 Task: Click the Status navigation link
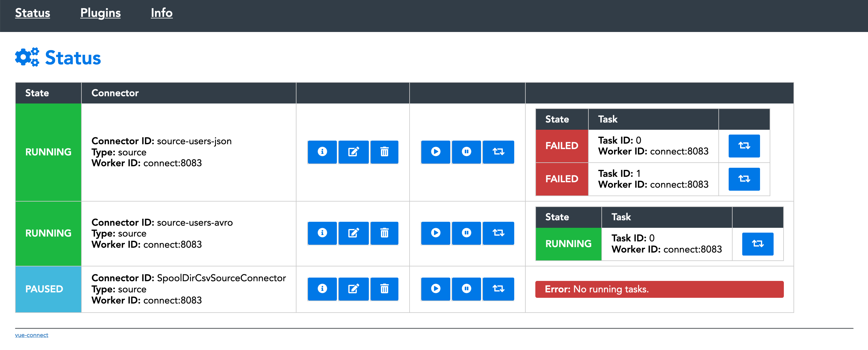[32, 13]
